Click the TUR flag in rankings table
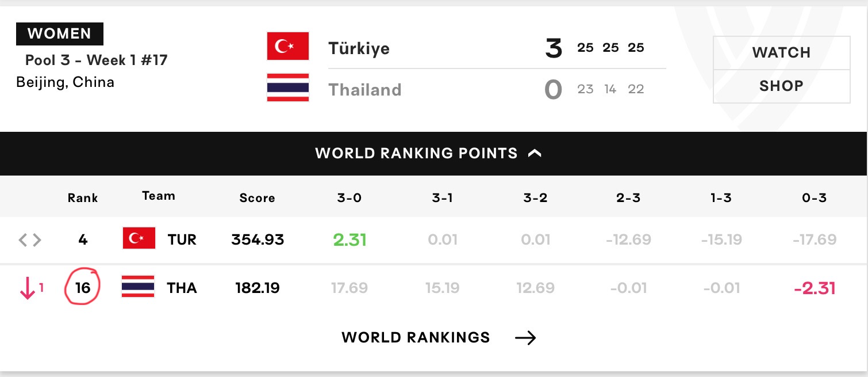This screenshot has width=868, height=377. pyautogui.click(x=139, y=238)
